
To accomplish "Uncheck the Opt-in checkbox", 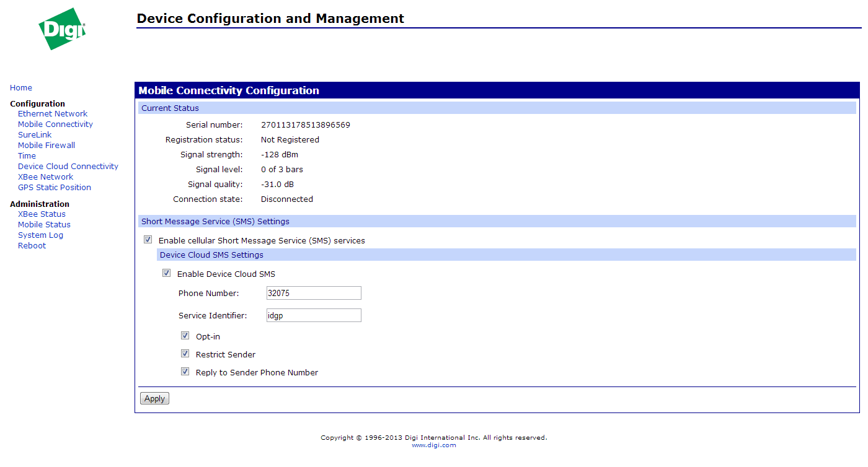I will click(x=185, y=336).
